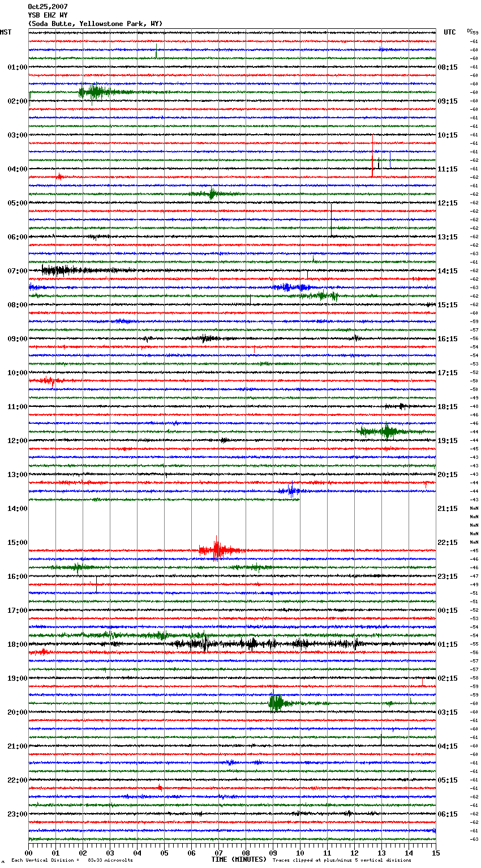This screenshot has width=481, height=868.
Task: Select the 04:15 UTC time label
Action: 448,746
